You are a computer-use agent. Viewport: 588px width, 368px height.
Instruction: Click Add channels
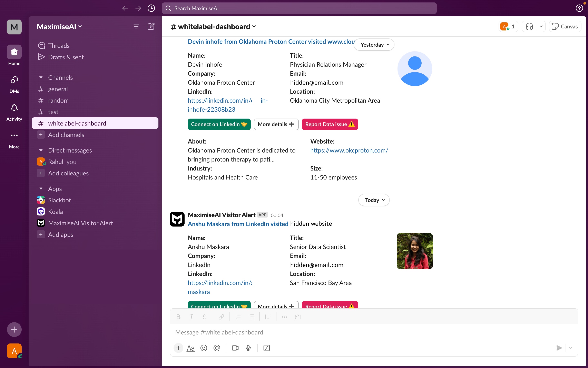(x=95, y=135)
